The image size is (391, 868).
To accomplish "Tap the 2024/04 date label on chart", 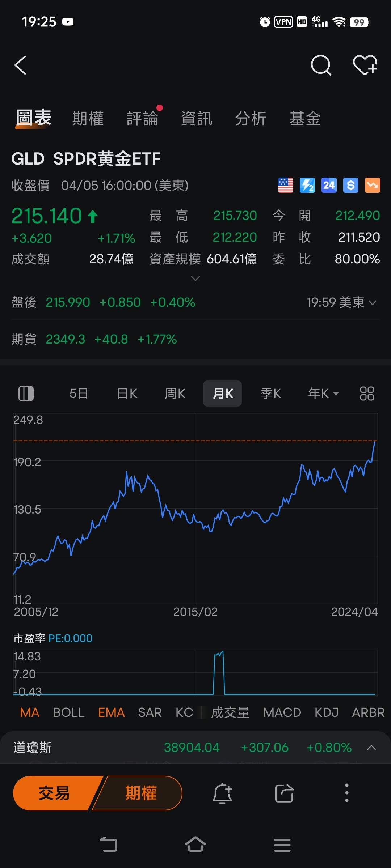I will pyautogui.click(x=354, y=612).
